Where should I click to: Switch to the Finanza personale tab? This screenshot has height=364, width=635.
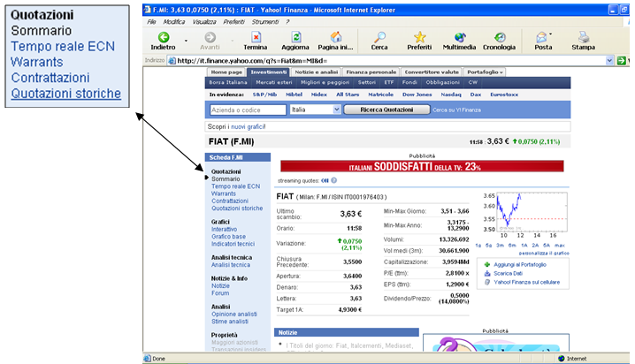click(x=371, y=72)
